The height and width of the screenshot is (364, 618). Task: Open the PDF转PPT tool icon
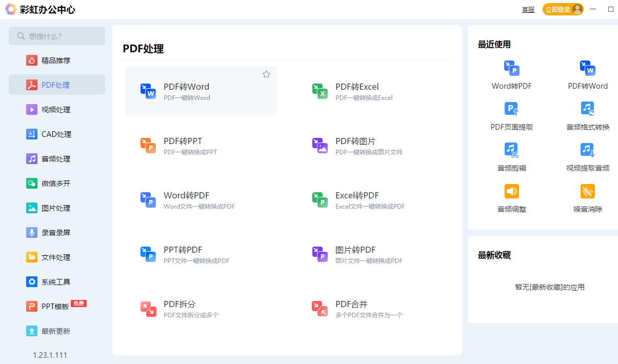click(x=148, y=146)
